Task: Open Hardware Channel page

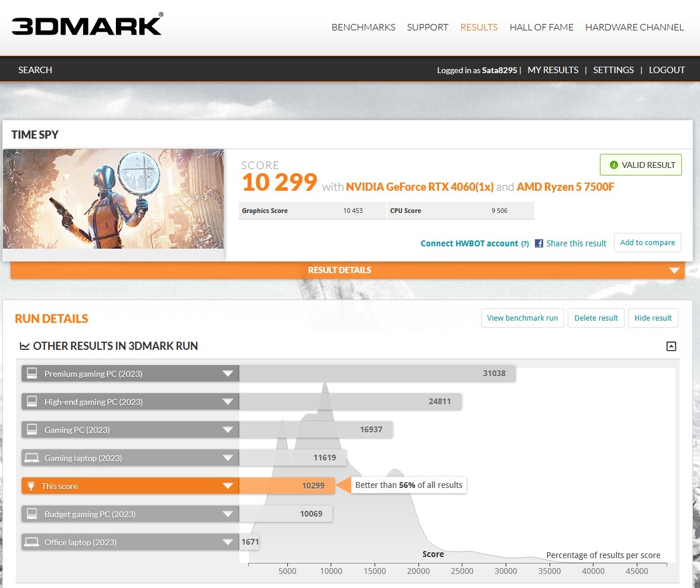Action: click(634, 27)
